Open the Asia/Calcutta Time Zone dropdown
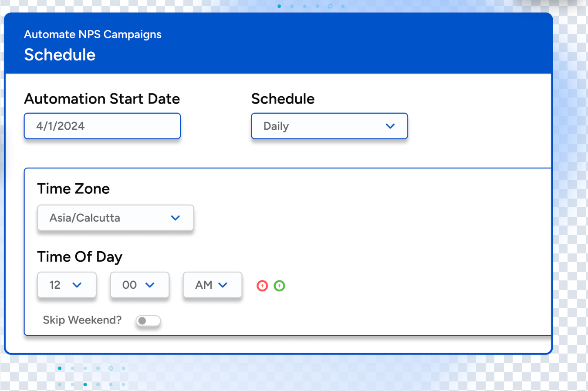Image resolution: width=588 pixels, height=391 pixels. tap(115, 218)
